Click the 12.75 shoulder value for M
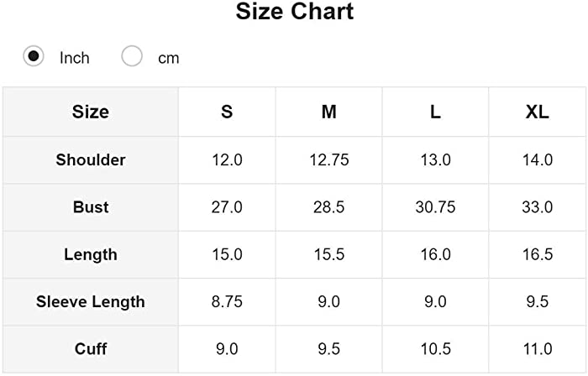The image size is (588, 376). click(329, 160)
